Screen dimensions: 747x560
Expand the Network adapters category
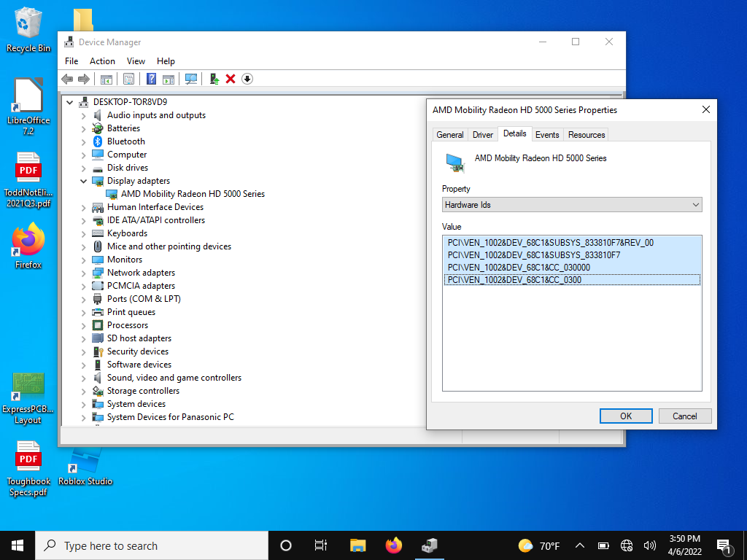[x=83, y=273]
